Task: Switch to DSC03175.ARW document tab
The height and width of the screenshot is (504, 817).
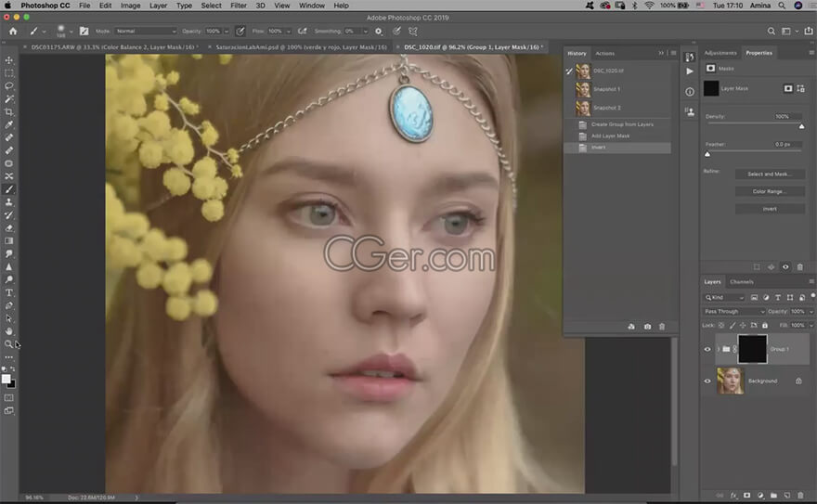Action: coord(112,46)
